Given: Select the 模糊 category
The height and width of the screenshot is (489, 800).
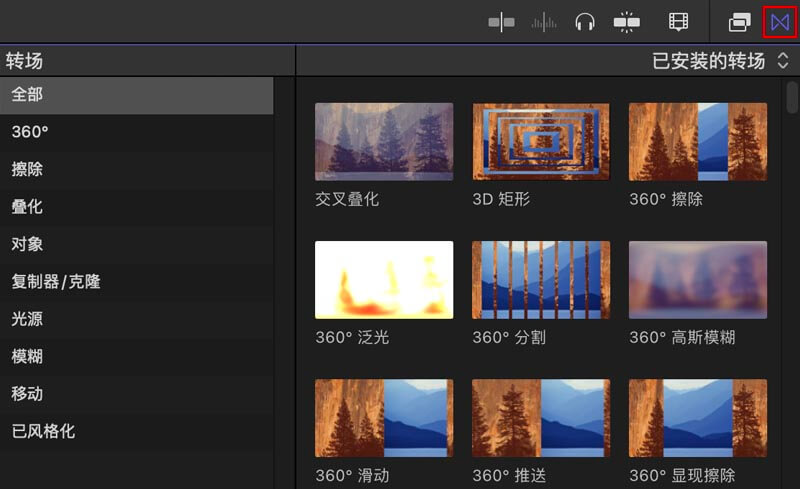Looking at the screenshot, I should (x=137, y=356).
